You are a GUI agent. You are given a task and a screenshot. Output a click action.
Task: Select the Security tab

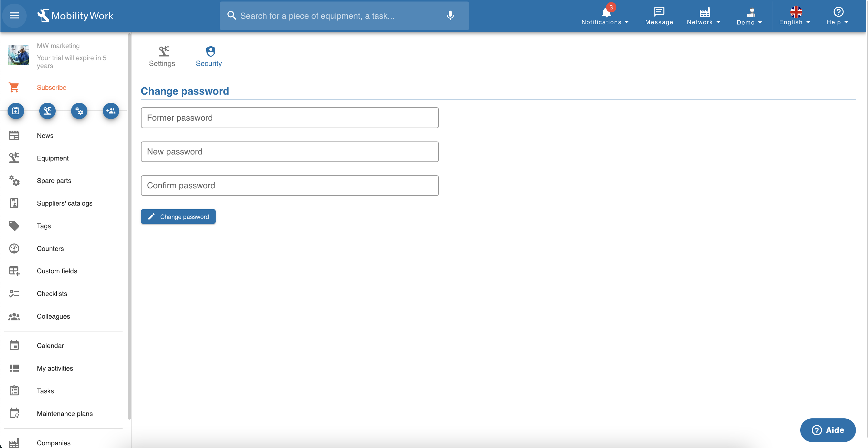click(x=209, y=56)
